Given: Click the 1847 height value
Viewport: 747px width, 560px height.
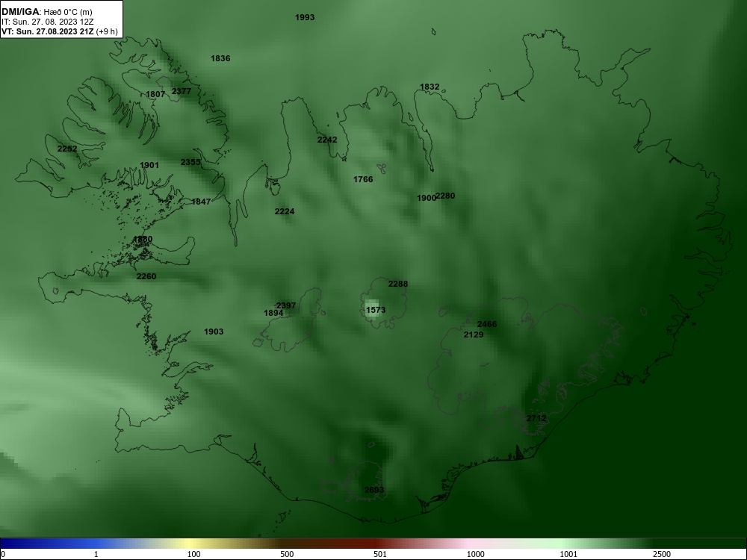Looking at the screenshot, I should (201, 202).
